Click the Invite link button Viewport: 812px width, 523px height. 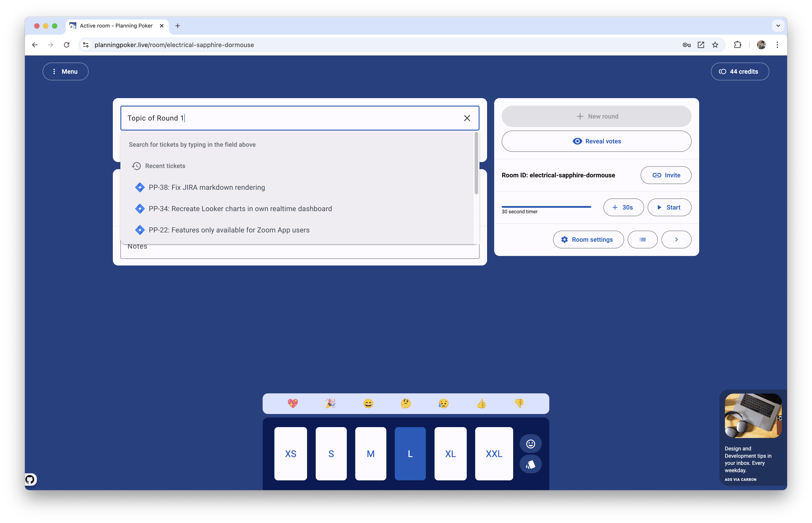pyautogui.click(x=666, y=175)
